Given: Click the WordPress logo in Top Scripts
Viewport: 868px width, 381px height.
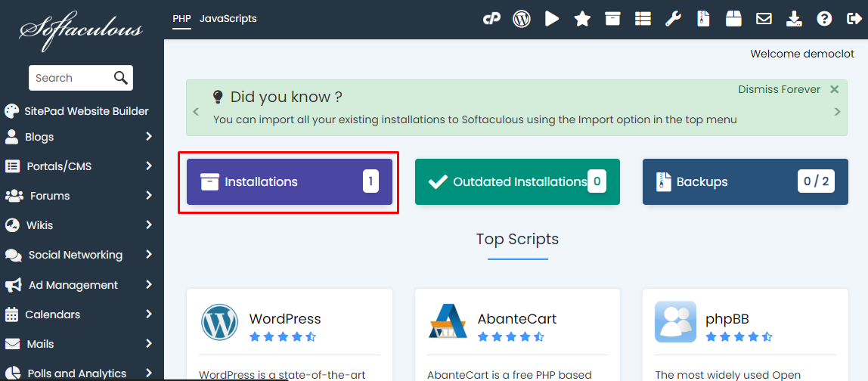Looking at the screenshot, I should [219, 322].
